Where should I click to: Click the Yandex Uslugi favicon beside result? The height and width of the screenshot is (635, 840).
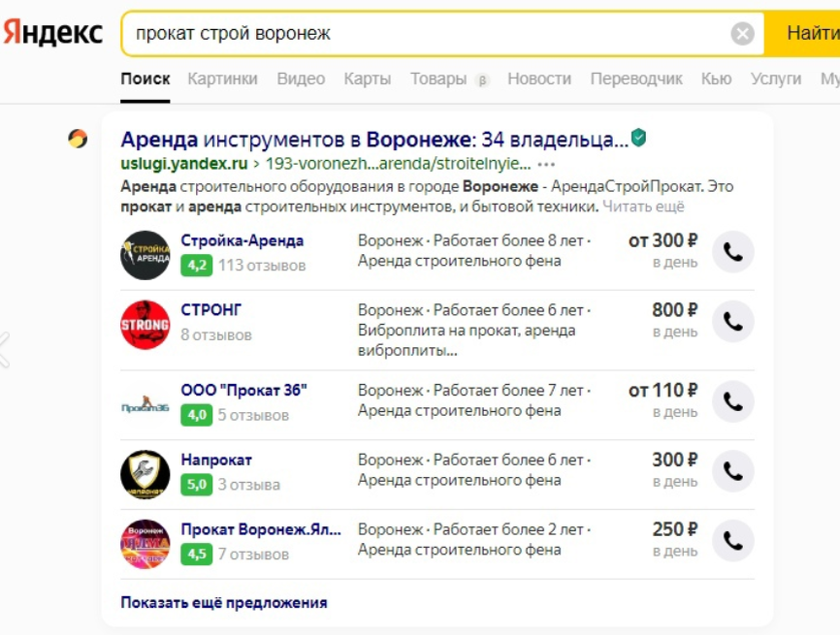pyautogui.click(x=78, y=140)
